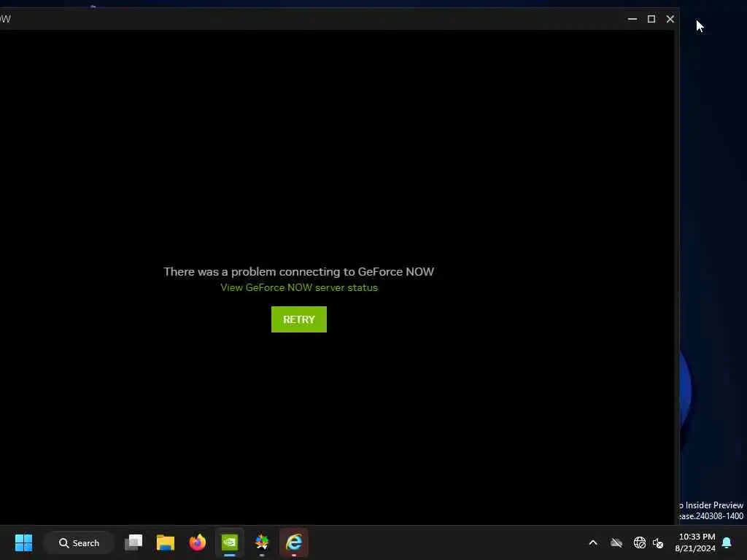Viewport: 747px width, 560px height.
Task: Click the green RETRY button
Action: point(298,319)
